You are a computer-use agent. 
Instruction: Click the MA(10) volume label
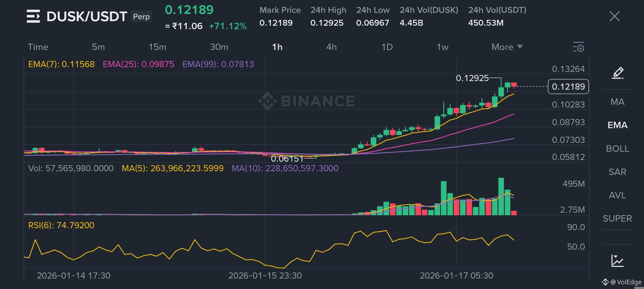coord(285,168)
